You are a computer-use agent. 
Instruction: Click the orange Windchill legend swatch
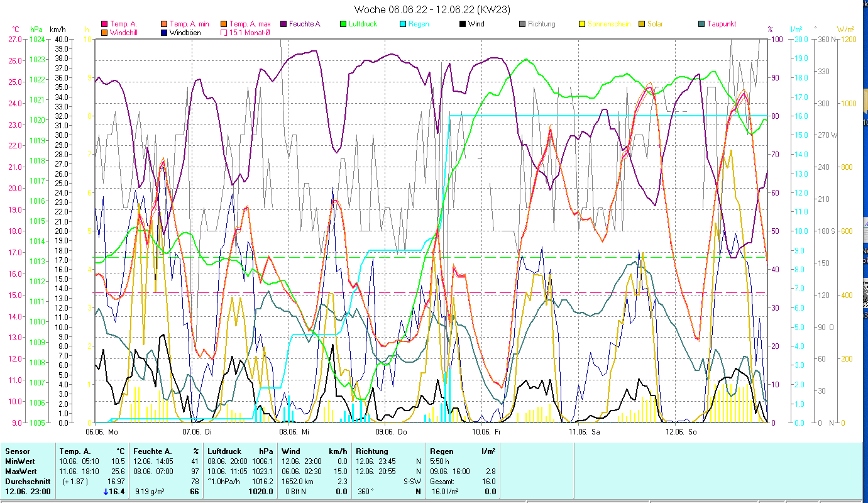(x=104, y=32)
